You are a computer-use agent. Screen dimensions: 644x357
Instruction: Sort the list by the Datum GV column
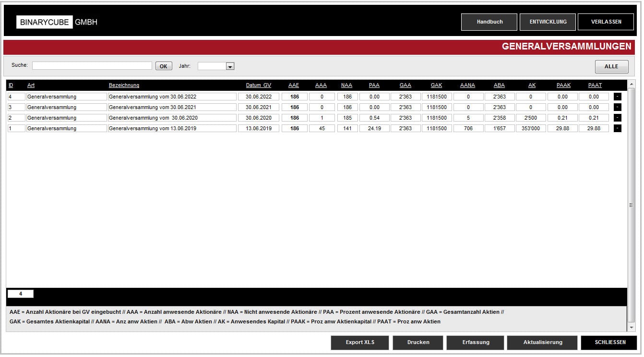tap(258, 85)
